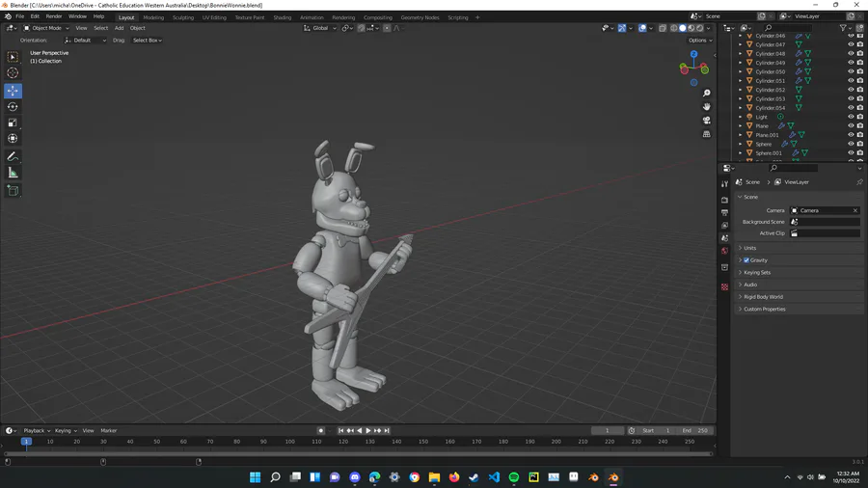Switch to rendered viewport shading

pyautogui.click(x=700, y=28)
